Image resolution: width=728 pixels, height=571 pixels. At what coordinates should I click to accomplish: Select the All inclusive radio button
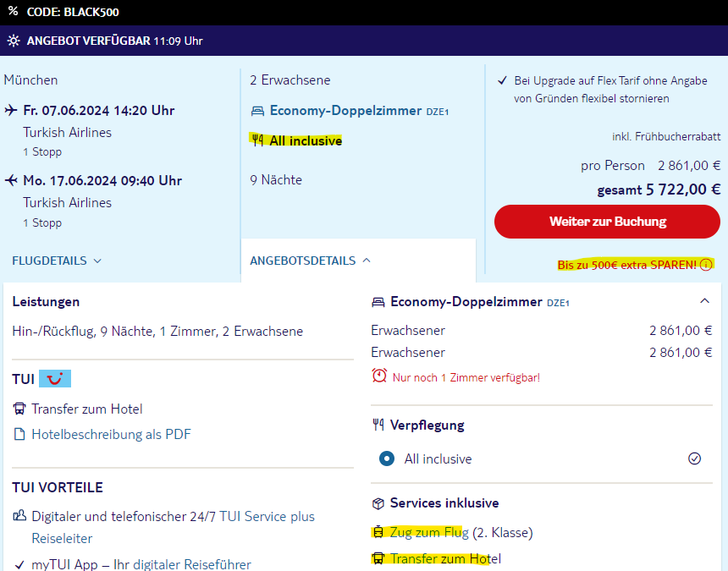[x=387, y=458]
